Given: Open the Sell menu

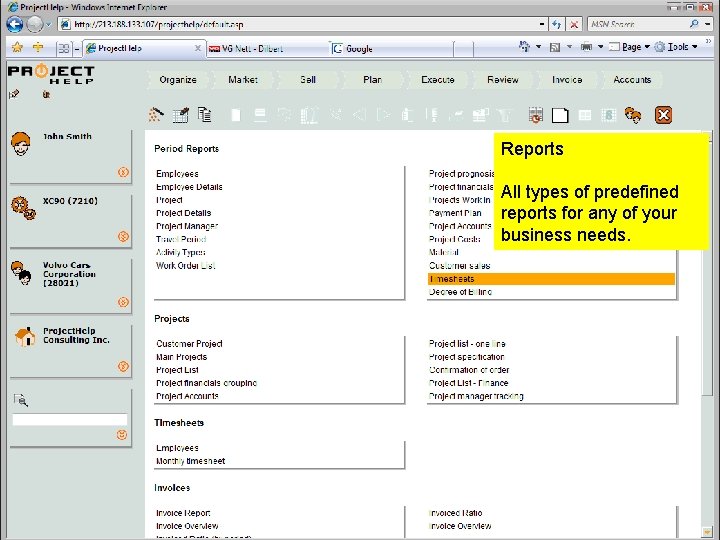Looking at the screenshot, I should [308, 79].
